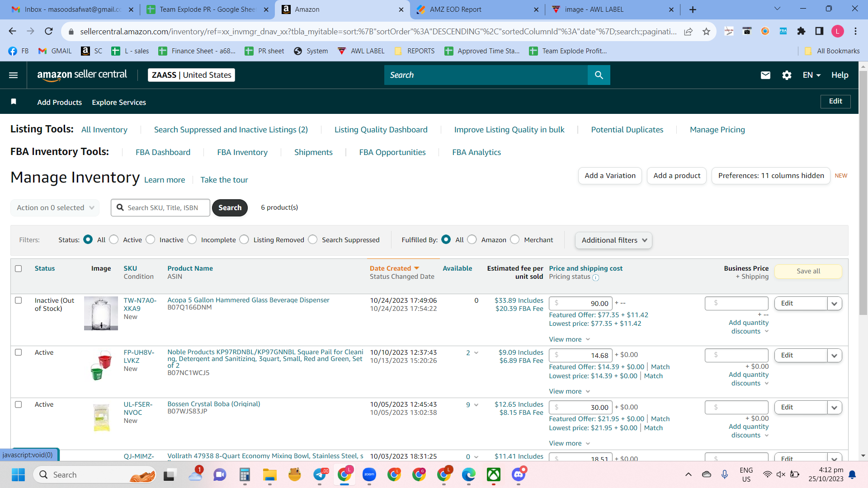Reload the page with the refresh icon

[x=49, y=31]
